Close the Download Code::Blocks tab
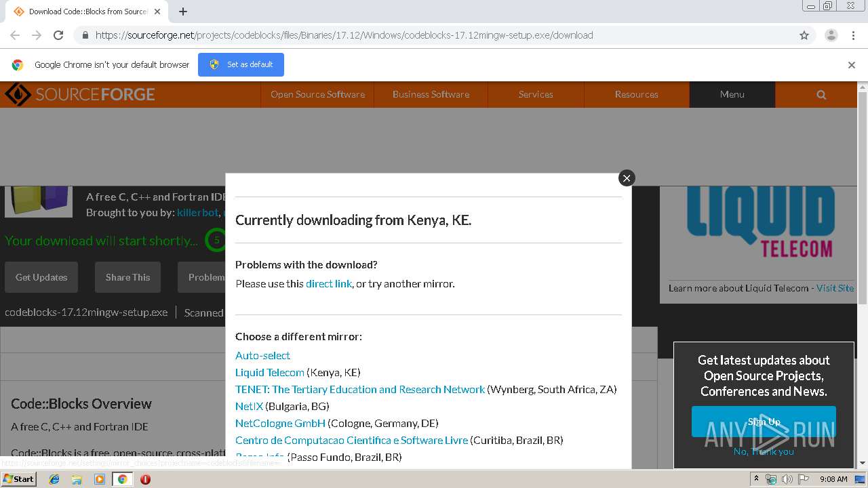This screenshot has height=488, width=868. tap(157, 12)
